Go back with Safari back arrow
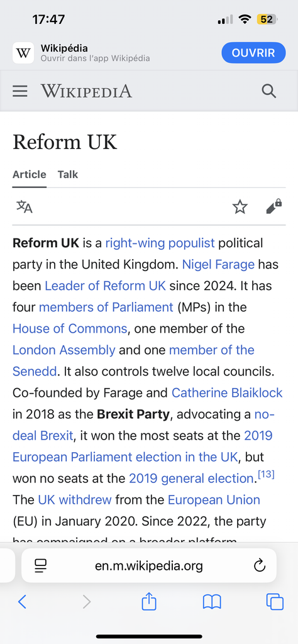298x644 pixels. coord(22,602)
